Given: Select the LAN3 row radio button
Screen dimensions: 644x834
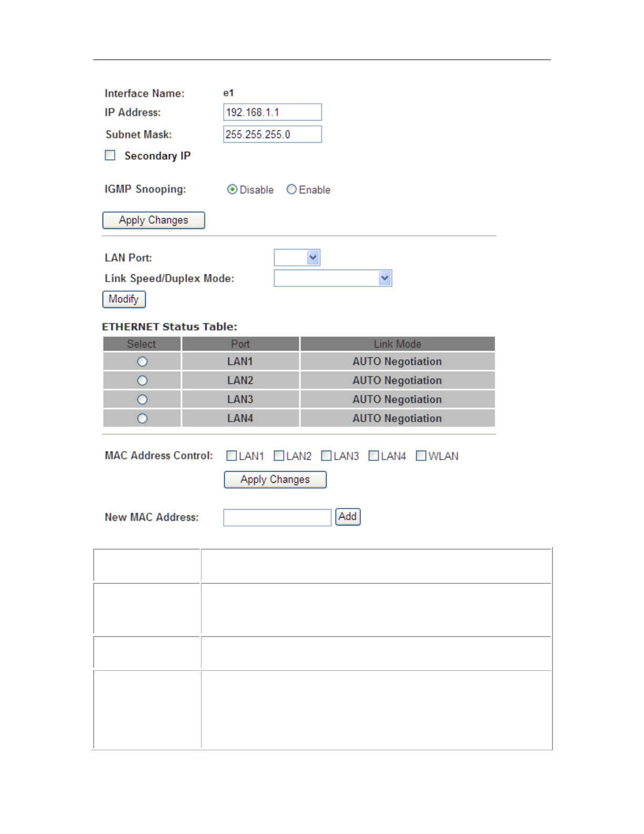Looking at the screenshot, I should coord(142,400).
